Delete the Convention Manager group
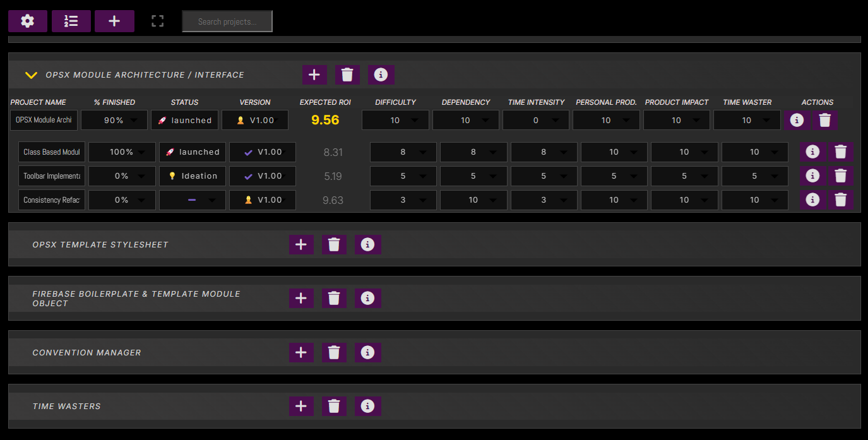The height and width of the screenshot is (440, 868). 334,352
